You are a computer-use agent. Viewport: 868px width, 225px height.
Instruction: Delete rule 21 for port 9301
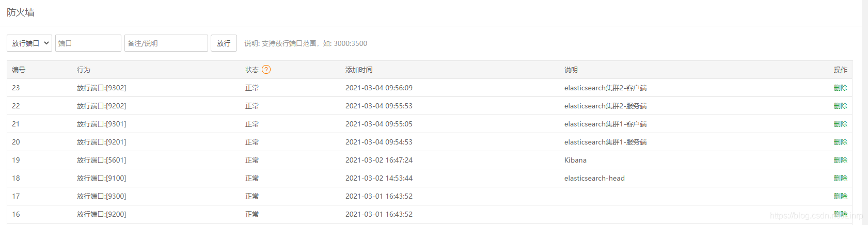(x=841, y=124)
